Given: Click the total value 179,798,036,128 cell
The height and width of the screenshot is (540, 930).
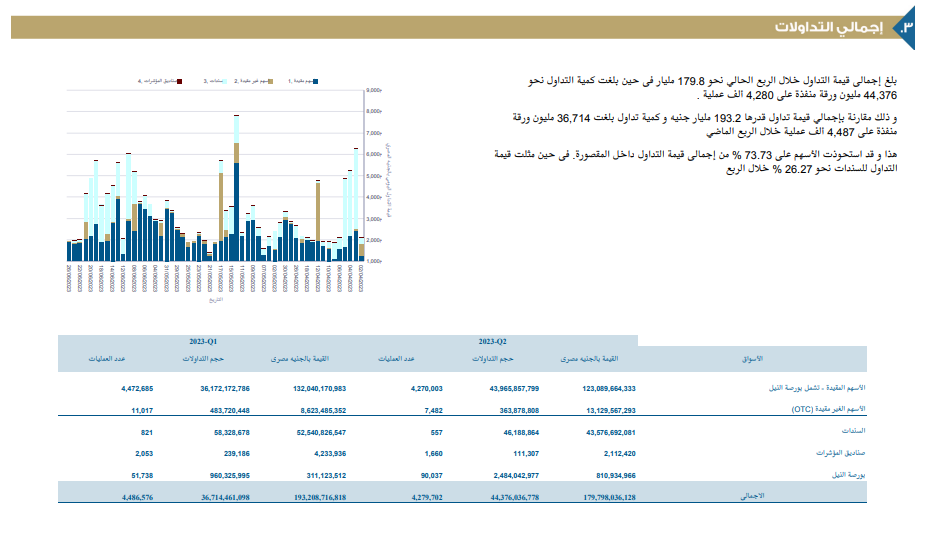Looking at the screenshot, I should point(596,496).
